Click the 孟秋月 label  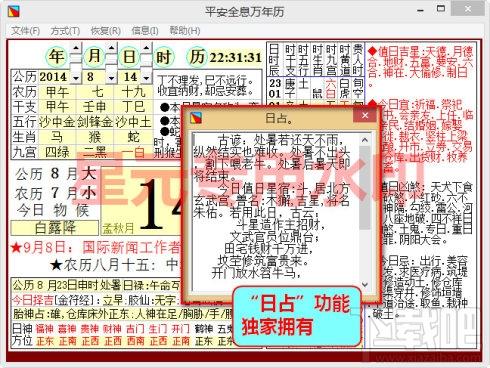pos(119,228)
